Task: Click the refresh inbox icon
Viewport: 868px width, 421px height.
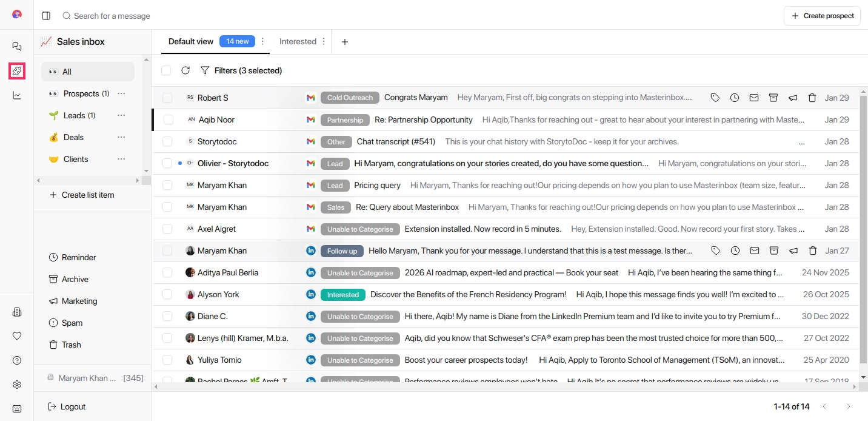Action: (185, 70)
